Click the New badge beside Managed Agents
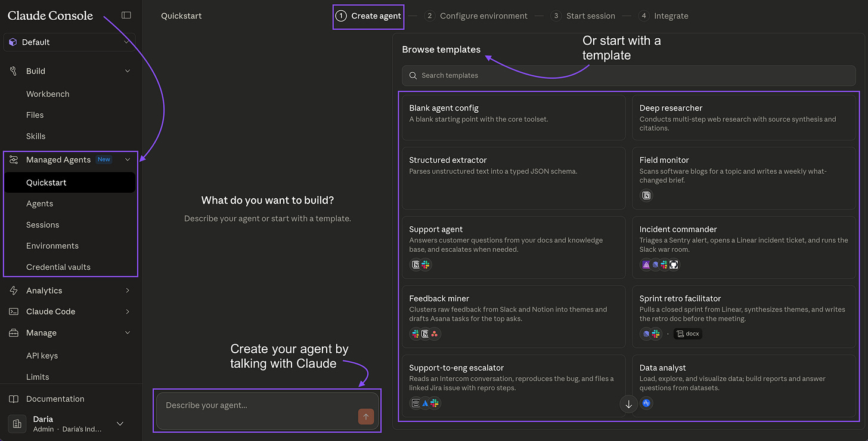Screen dimensions: 868x441 (104, 159)
